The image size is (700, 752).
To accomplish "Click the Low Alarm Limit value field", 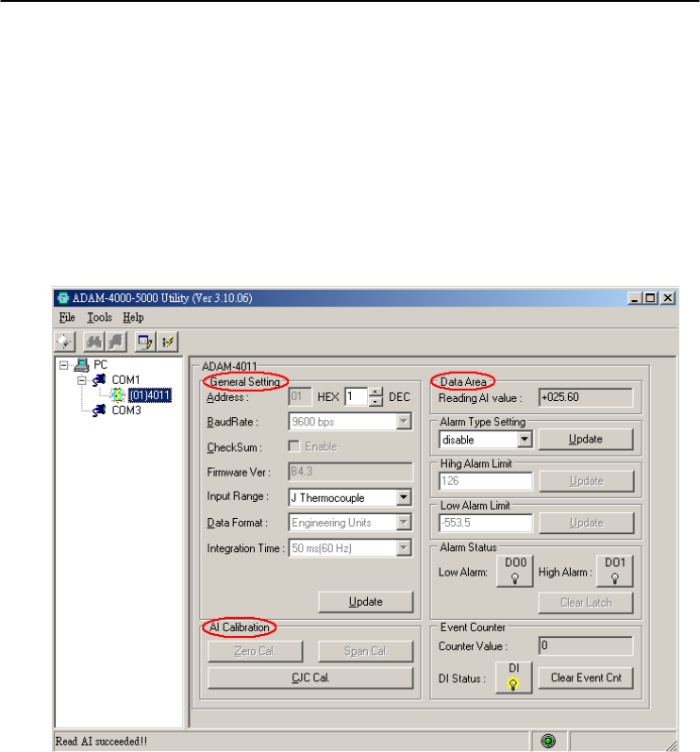I will (486, 523).
